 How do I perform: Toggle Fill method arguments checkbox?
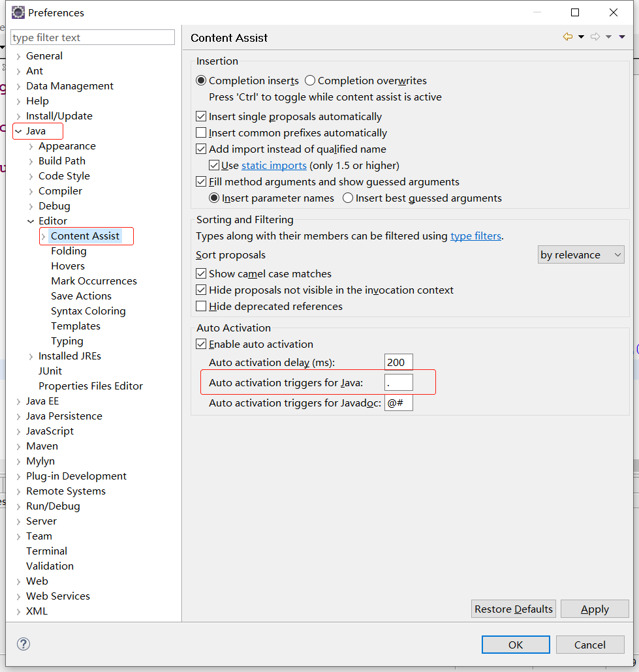click(201, 182)
